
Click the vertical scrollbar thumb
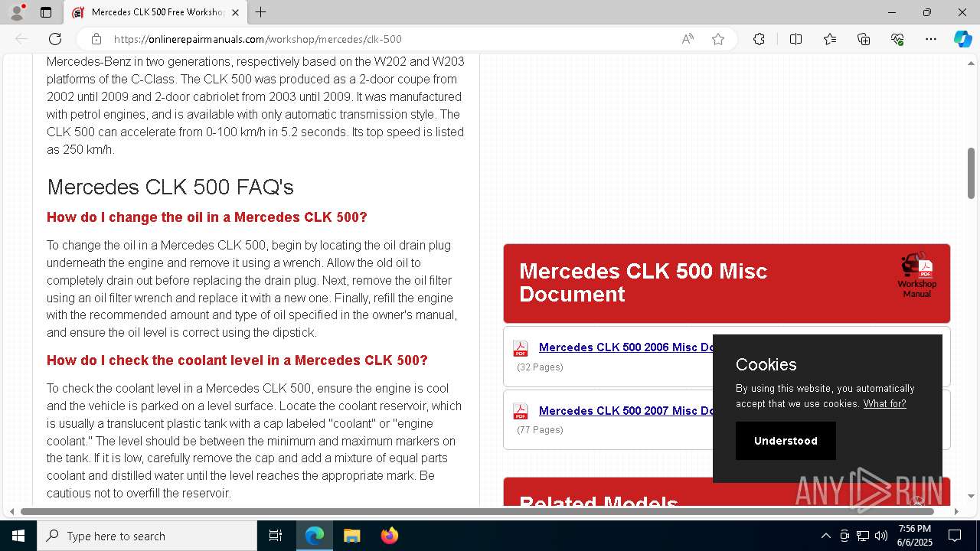(x=971, y=173)
